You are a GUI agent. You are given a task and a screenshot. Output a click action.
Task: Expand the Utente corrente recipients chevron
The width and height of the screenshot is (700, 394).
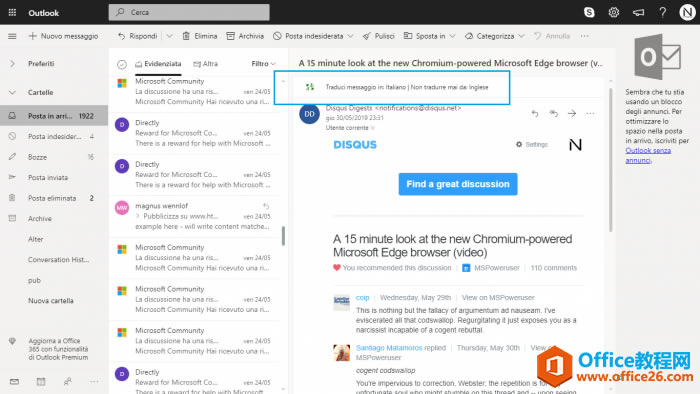(x=373, y=128)
